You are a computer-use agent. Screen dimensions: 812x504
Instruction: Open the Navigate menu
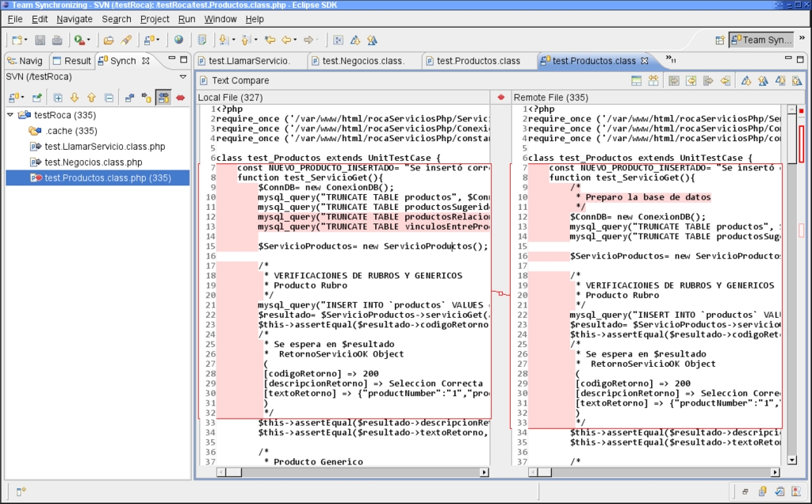coord(74,19)
